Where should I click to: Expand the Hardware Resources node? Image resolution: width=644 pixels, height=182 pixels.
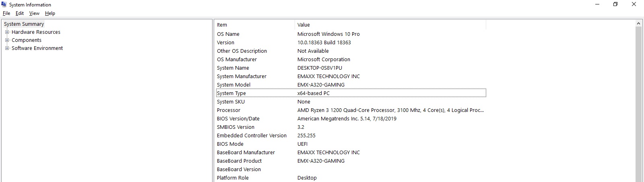[x=7, y=32]
